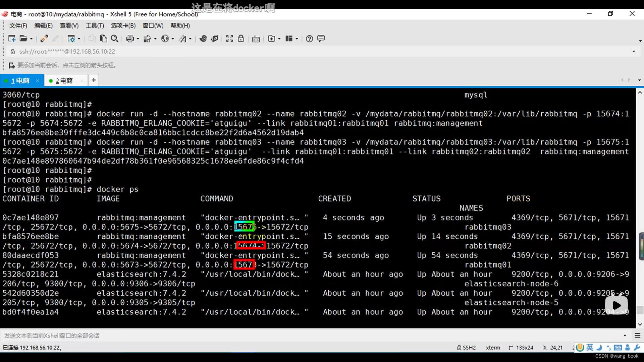
Task: Click the speech bubble feedback icon
Action: pos(321,39)
